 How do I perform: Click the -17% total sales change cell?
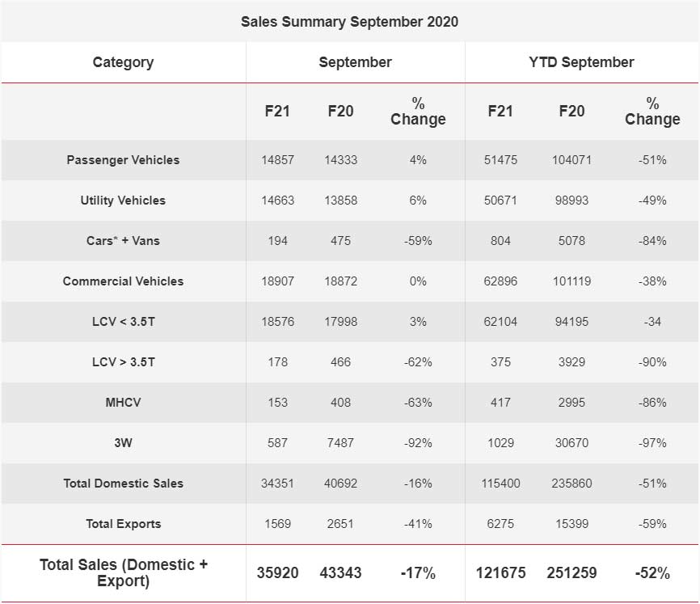[x=418, y=573]
